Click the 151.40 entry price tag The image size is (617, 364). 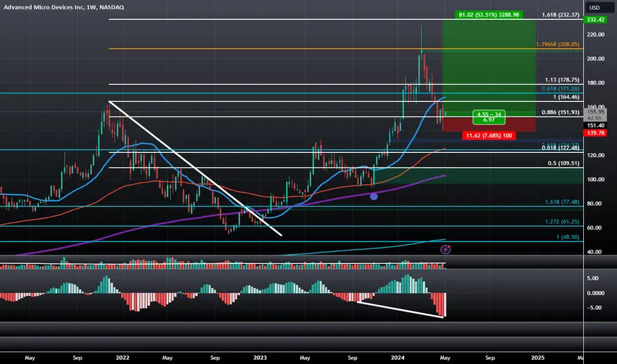(595, 126)
